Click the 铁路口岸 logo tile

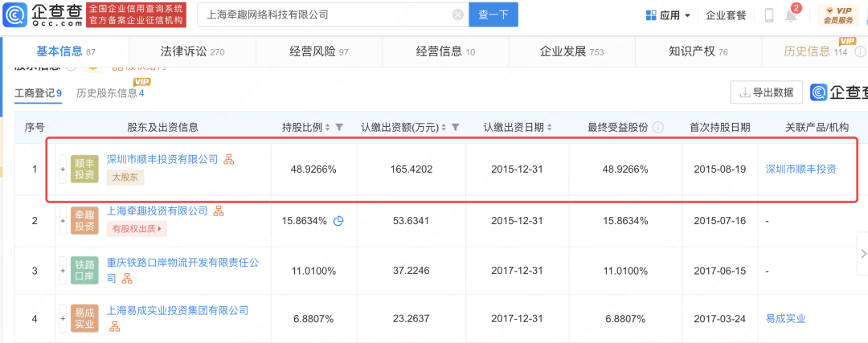(84, 271)
